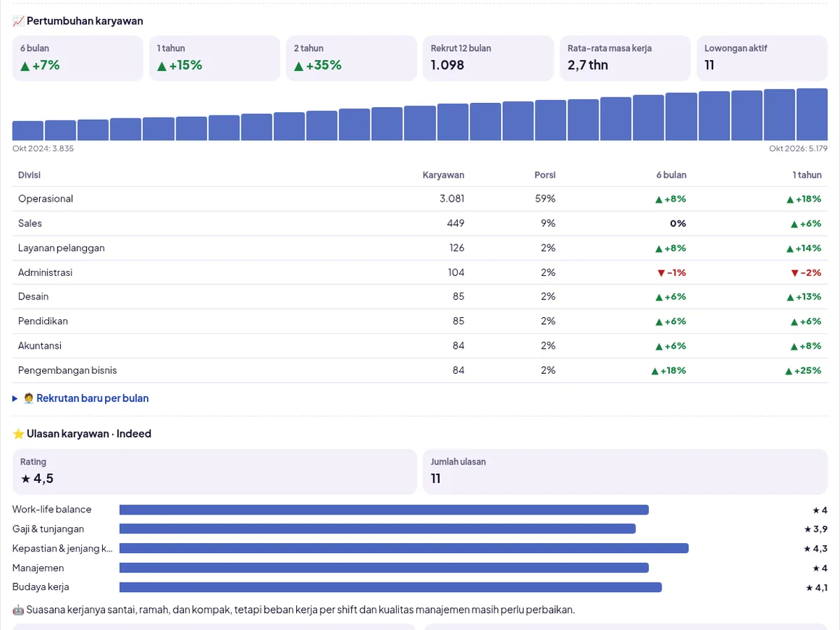
Task: Click the -1% six-month change for Administrasi
Action: (x=671, y=272)
